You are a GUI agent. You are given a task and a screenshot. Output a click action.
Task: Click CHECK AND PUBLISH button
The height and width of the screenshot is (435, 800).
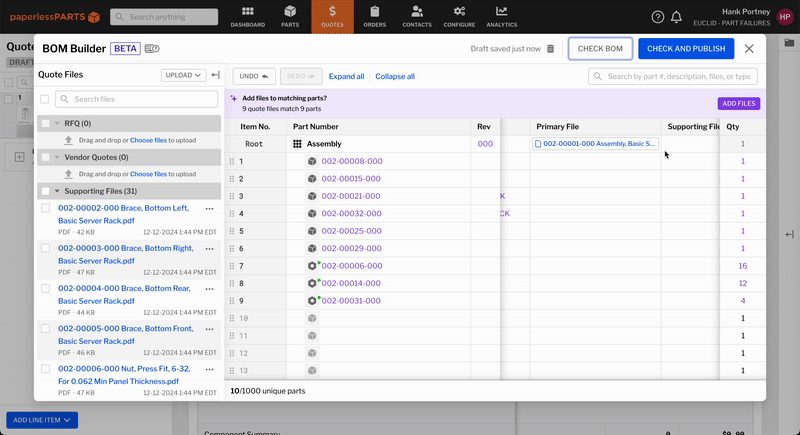tap(686, 48)
